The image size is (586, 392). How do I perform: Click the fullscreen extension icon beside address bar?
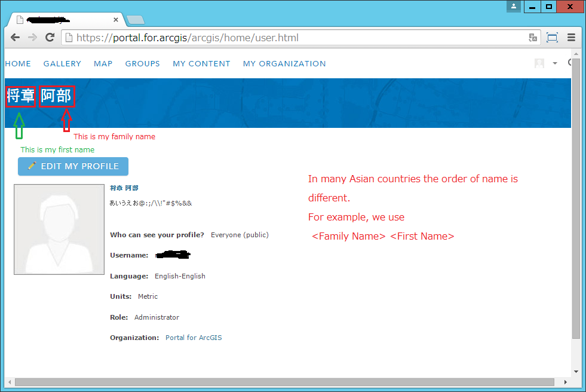pyautogui.click(x=552, y=38)
